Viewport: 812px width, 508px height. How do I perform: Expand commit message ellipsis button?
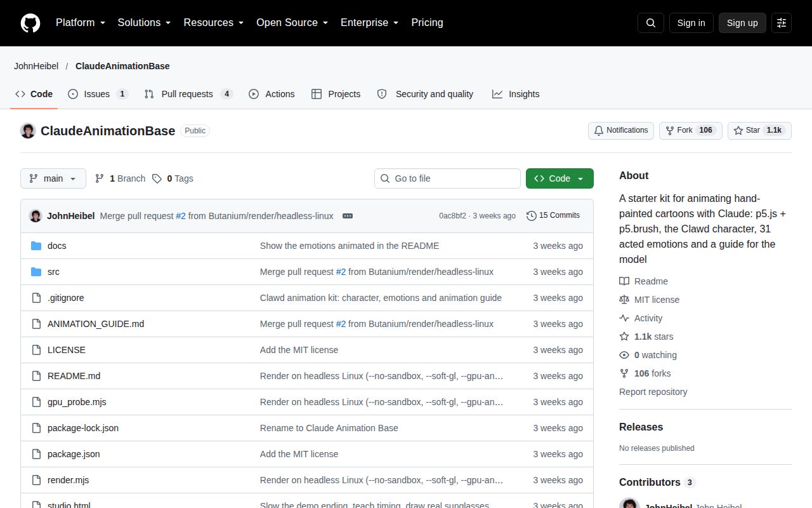click(348, 216)
